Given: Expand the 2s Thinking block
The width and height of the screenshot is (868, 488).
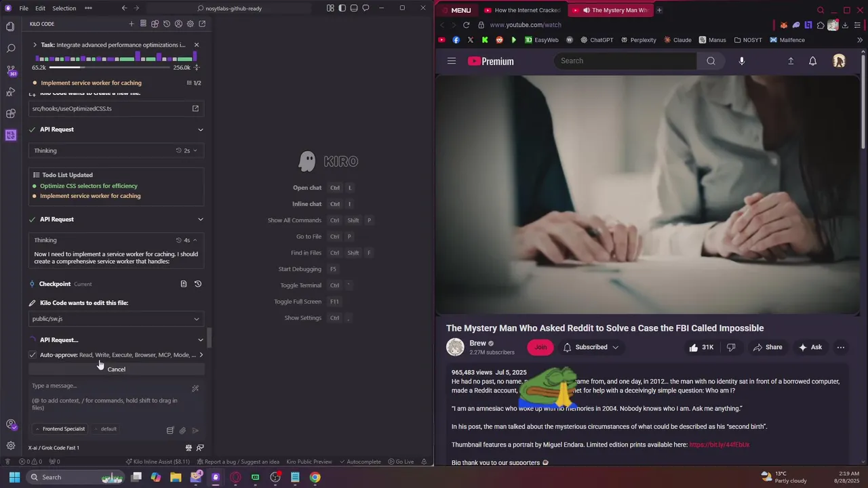Looking at the screenshot, I should tap(195, 150).
